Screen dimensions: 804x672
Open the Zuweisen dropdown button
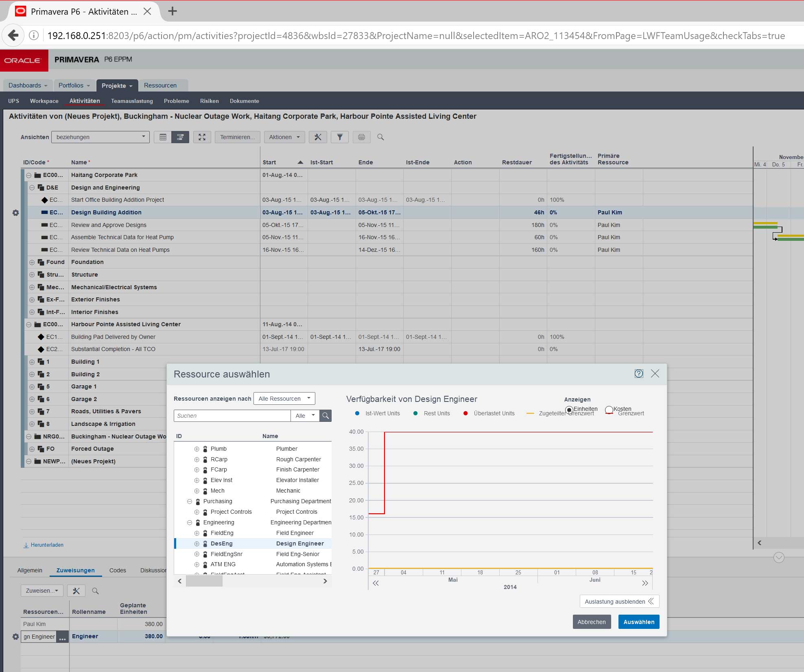point(42,591)
